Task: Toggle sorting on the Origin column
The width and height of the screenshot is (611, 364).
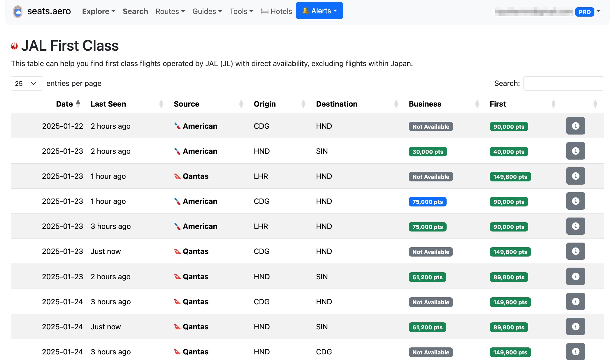Action: pyautogui.click(x=265, y=104)
